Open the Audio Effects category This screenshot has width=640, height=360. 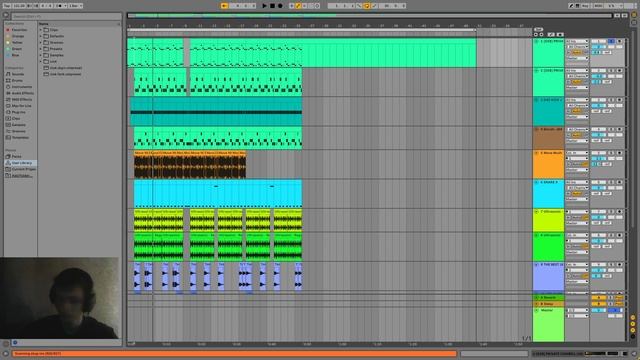[22, 93]
